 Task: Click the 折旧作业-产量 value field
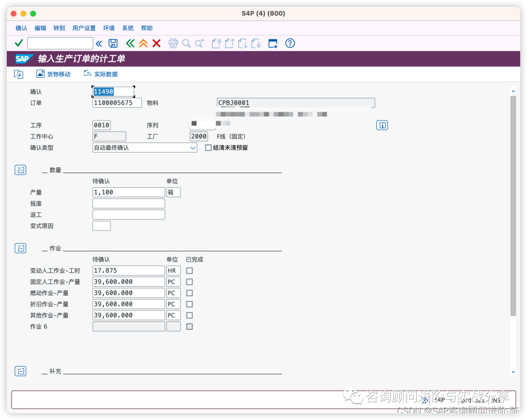(129, 304)
